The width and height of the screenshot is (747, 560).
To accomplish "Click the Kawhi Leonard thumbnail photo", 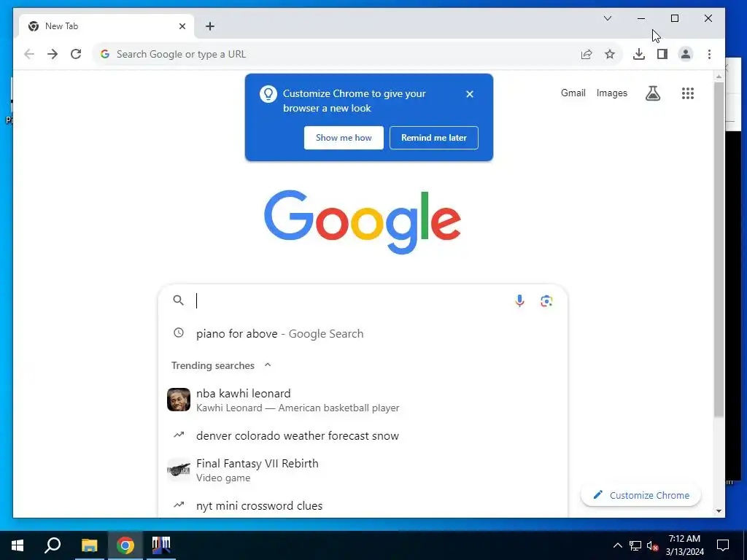I will pos(179,400).
